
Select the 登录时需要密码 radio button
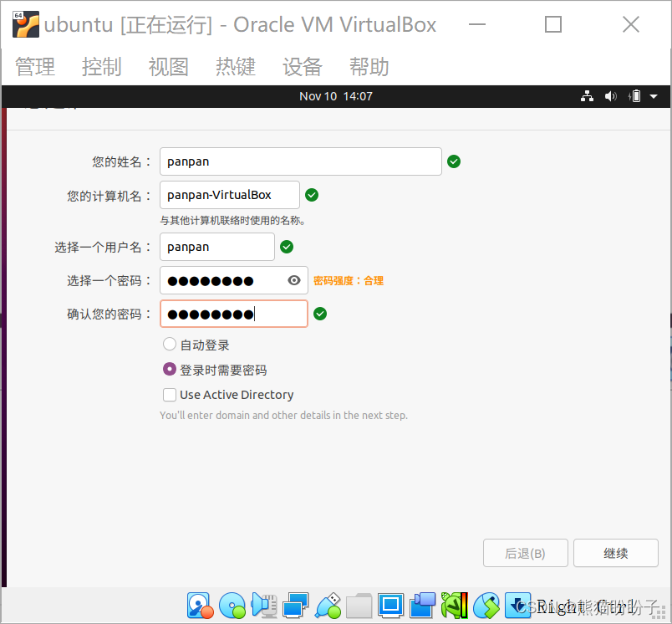[x=170, y=369]
